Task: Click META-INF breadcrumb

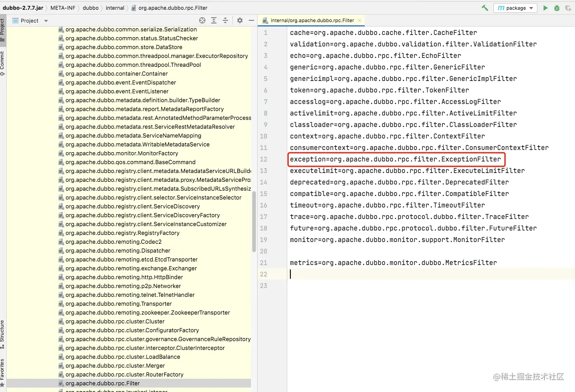Action: coord(62,8)
